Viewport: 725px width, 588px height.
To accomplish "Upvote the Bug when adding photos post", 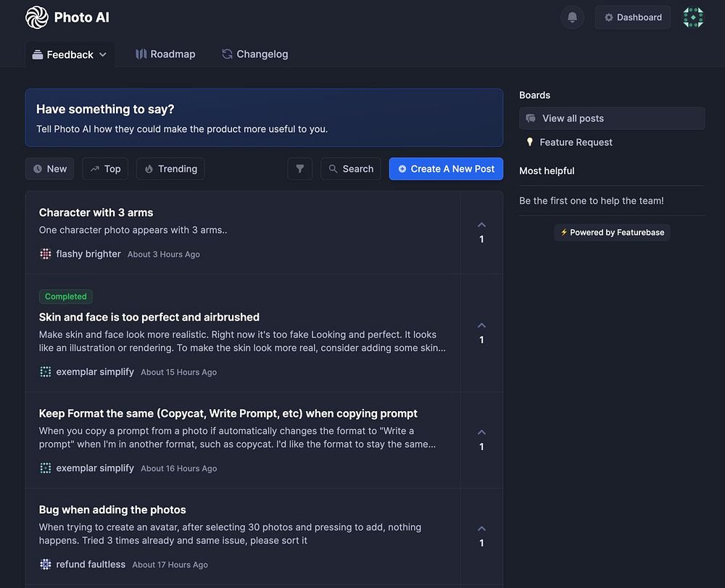I will [x=481, y=529].
